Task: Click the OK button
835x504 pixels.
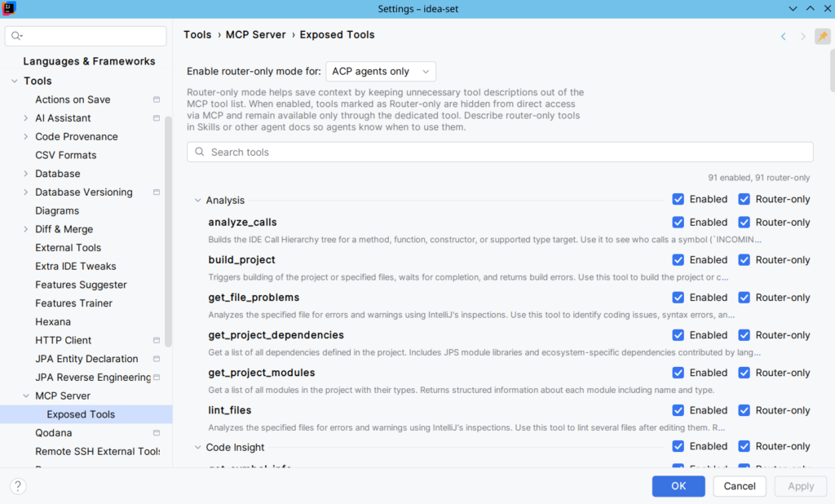Action: [678, 486]
